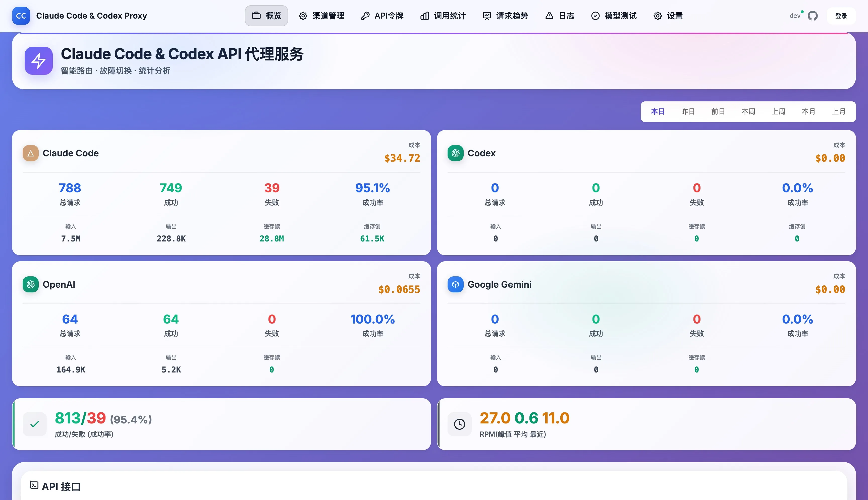Click the Google Gemini card title
The height and width of the screenshot is (500, 868).
pos(499,284)
